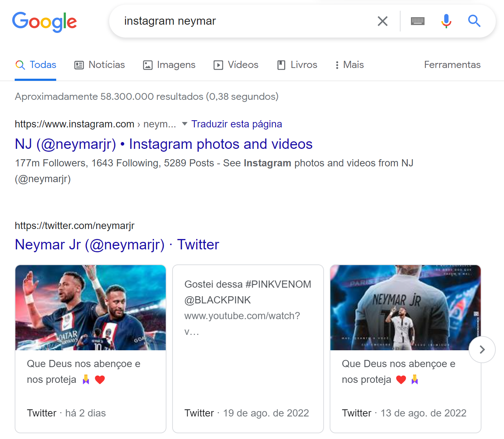The width and height of the screenshot is (504, 439).
Task: Advance the Twitter carousel with the right chevron
Action: pyautogui.click(x=482, y=350)
